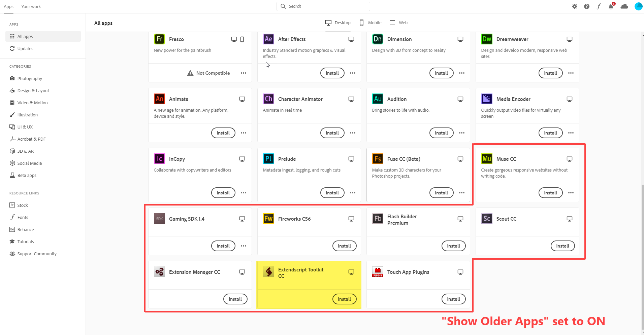The image size is (644, 335).
Task: Click the help question mark icon
Action: point(586,6)
